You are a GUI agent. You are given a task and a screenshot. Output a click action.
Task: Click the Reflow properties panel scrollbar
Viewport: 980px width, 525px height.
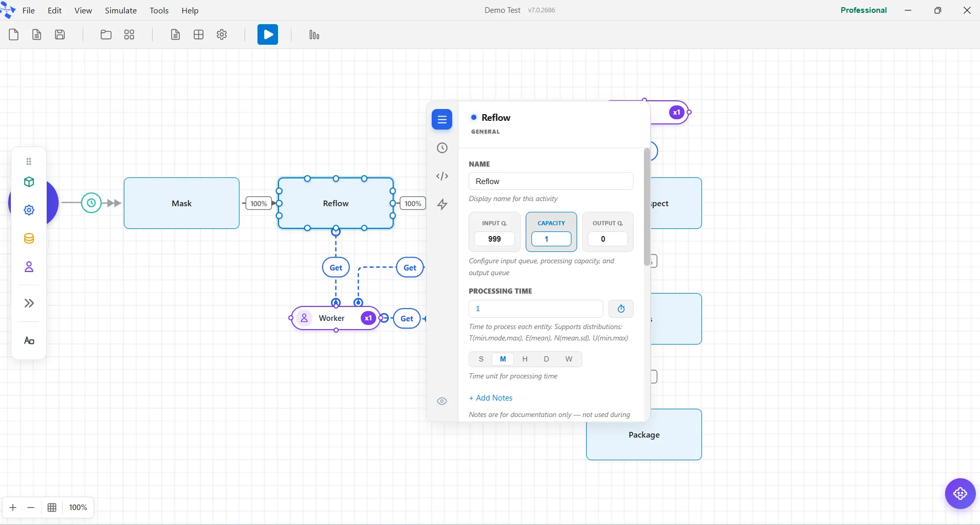pyautogui.click(x=646, y=207)
